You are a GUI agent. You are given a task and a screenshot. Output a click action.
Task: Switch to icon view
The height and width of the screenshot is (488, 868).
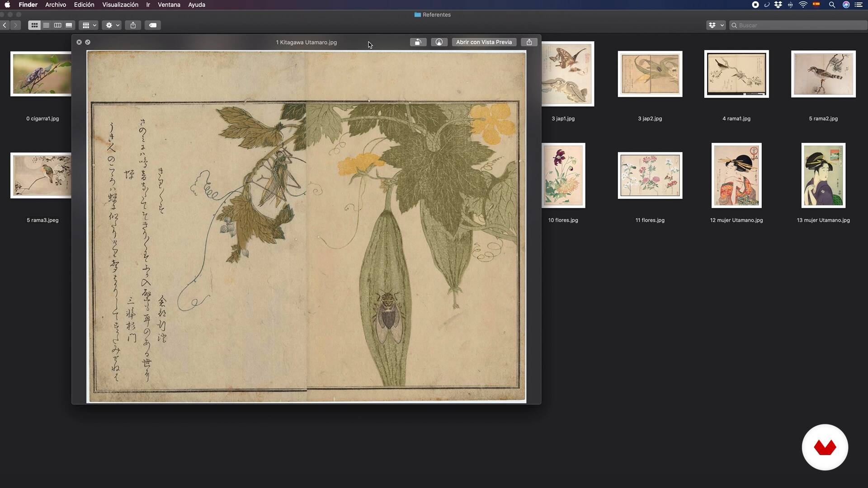pyautogui.click(x=34, y=25)
